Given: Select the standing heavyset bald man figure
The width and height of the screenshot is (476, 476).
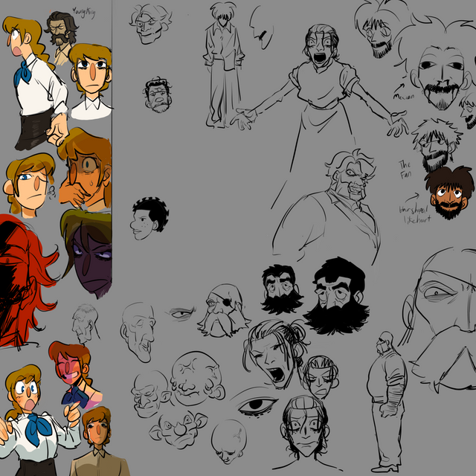Looking at the screenshot, I should pyautogui.click(x=387, y=402).
